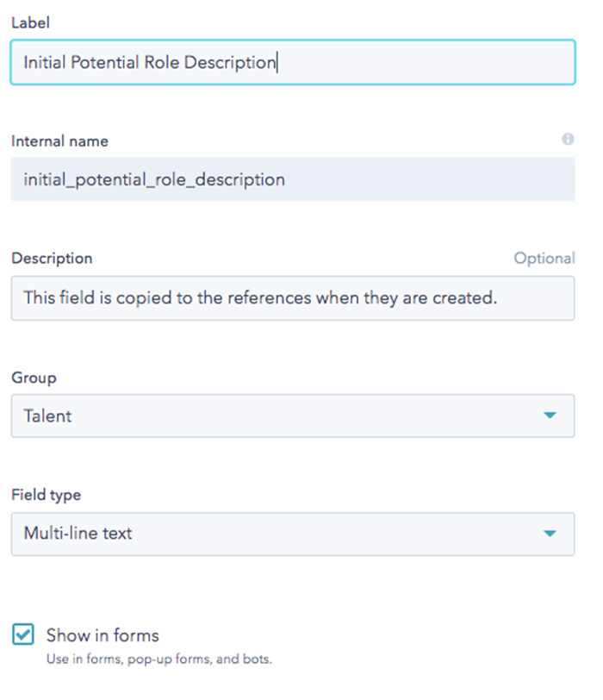
Task: Focus the Description text input
Action: coord(293,297)
